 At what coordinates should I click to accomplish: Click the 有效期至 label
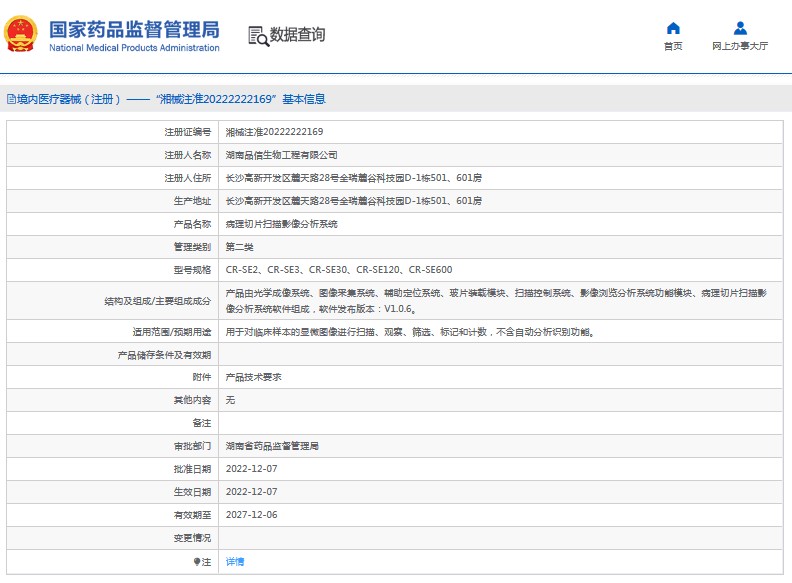point(192,515)
